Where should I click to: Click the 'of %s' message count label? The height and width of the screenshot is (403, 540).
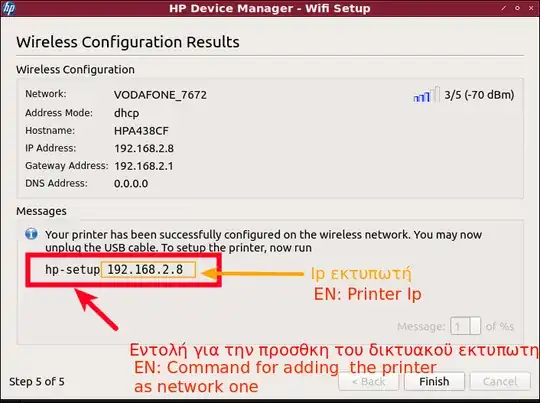tap(500, 327)
